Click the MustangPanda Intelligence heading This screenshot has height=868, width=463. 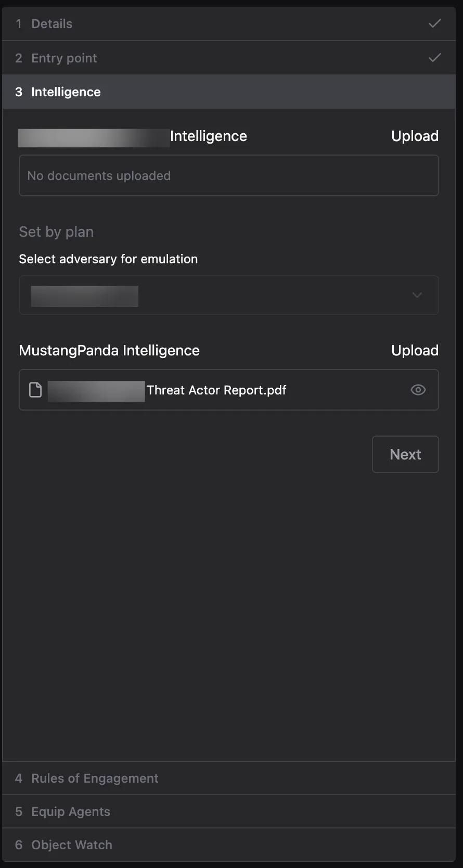109,350
